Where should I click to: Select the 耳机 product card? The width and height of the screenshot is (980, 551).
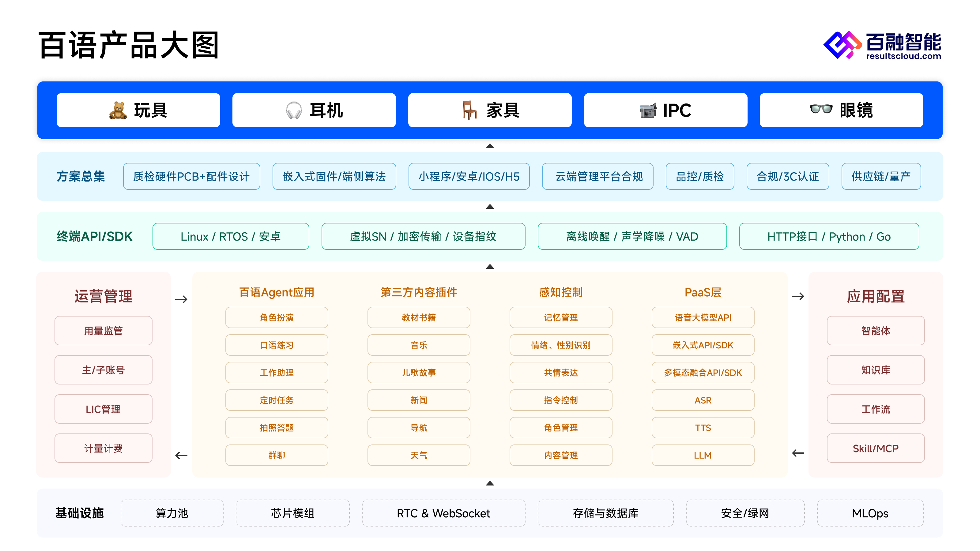coord(314,110)
